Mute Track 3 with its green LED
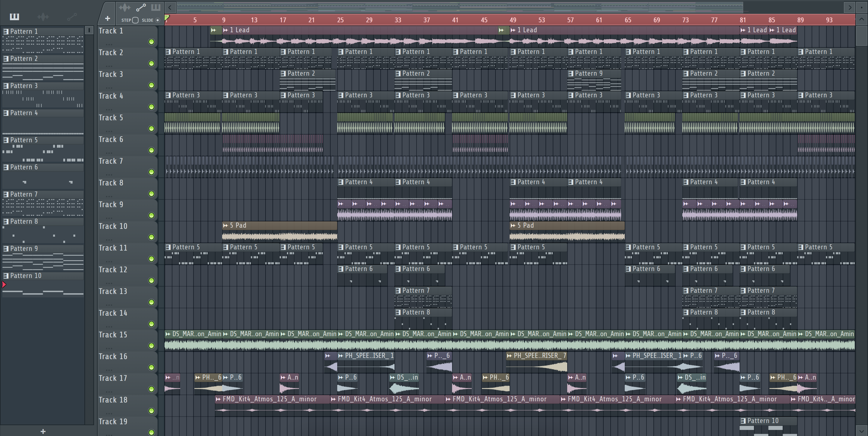Screen dimensions: 868x436 tap(151, 85)
